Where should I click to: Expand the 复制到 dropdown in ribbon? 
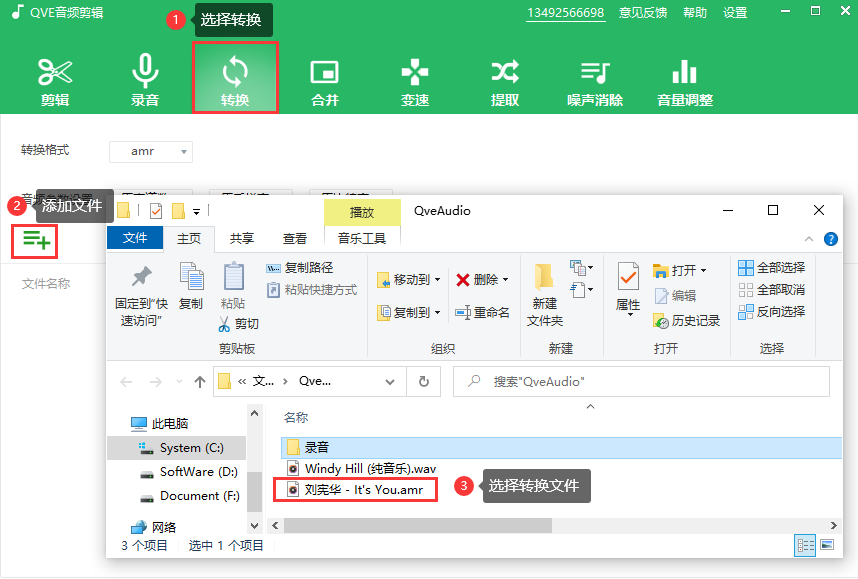click(x=410, y=313)
